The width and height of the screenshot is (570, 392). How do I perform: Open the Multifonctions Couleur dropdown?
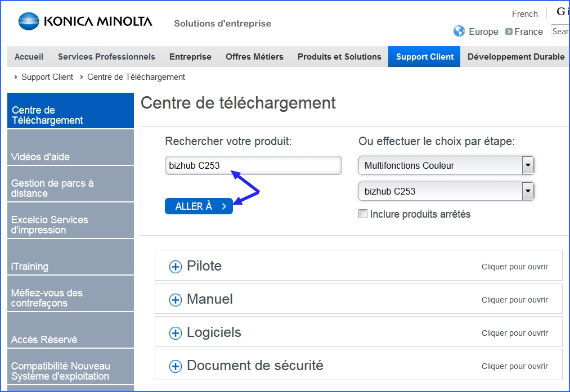528,165
